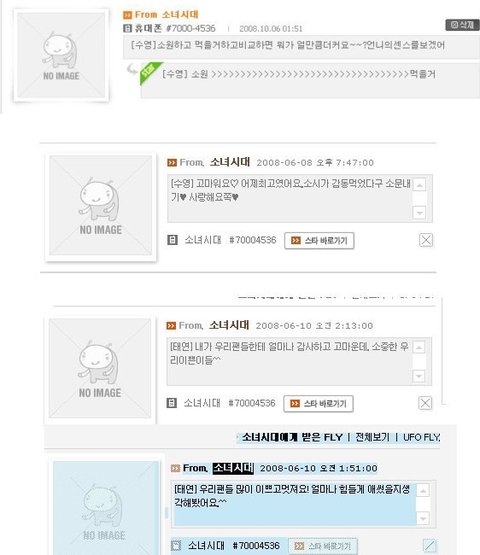Select the 소녀시대에게 받은 FLY tab
Viewport: 480px width, 555px height.
click(292, 437)
